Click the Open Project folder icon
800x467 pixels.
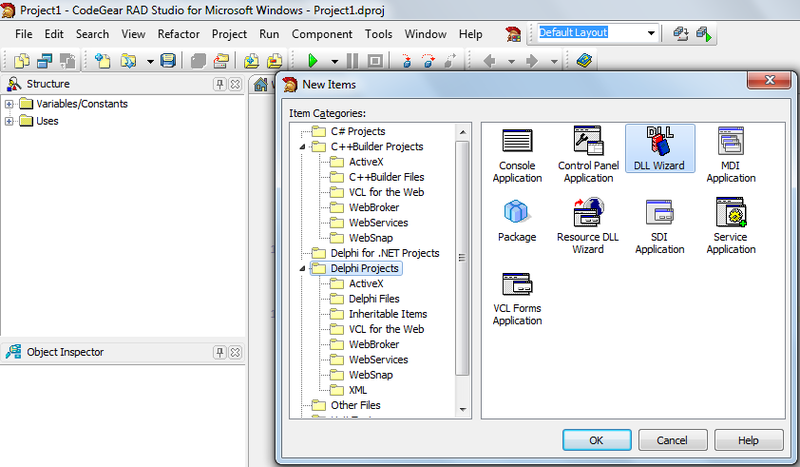coord(221,61)
